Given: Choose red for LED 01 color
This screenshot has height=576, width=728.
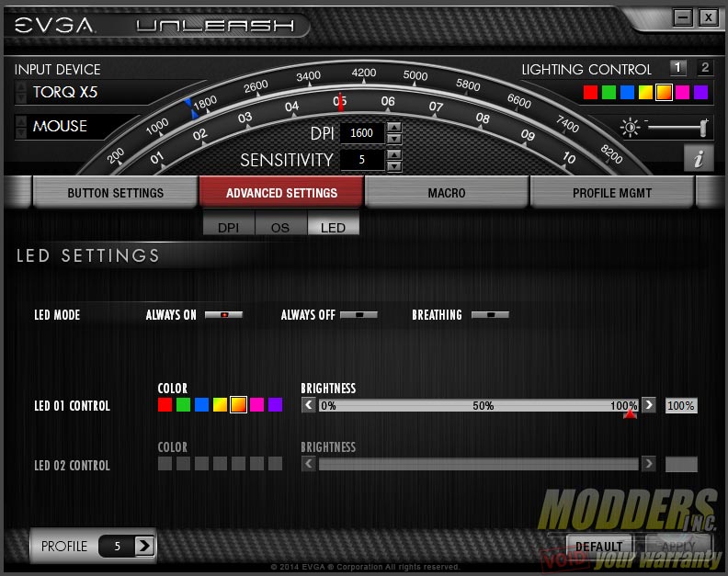Looking at the screenshot, I should click(x=165, y=405).
